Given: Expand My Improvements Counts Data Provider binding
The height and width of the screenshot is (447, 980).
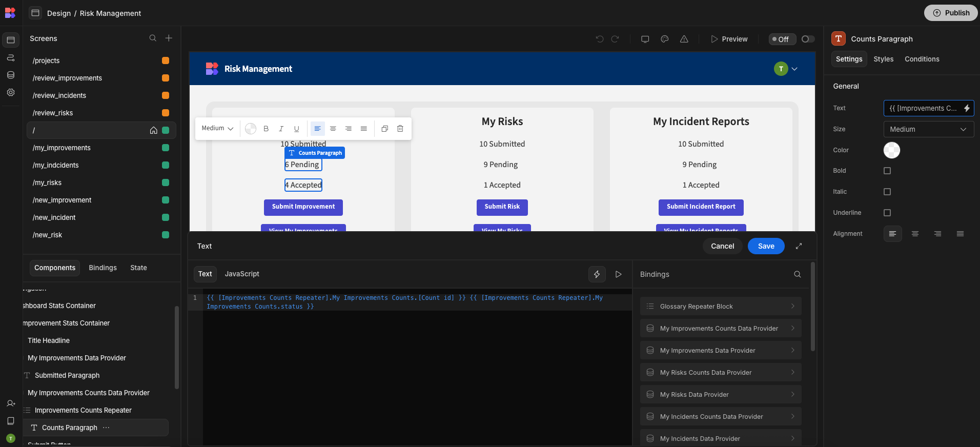Looking at the screenshot, I should [720, 328].
